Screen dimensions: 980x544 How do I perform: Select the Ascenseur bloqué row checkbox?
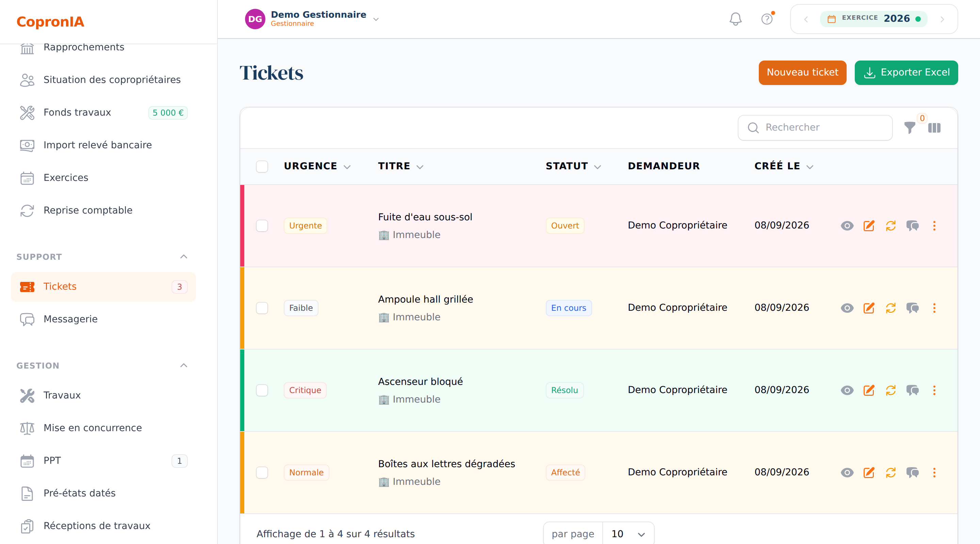(262, 390)
